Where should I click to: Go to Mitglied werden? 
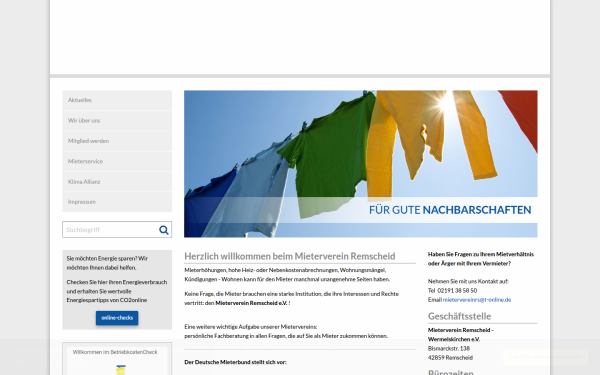pyautogui.click(x=117, y=141)
